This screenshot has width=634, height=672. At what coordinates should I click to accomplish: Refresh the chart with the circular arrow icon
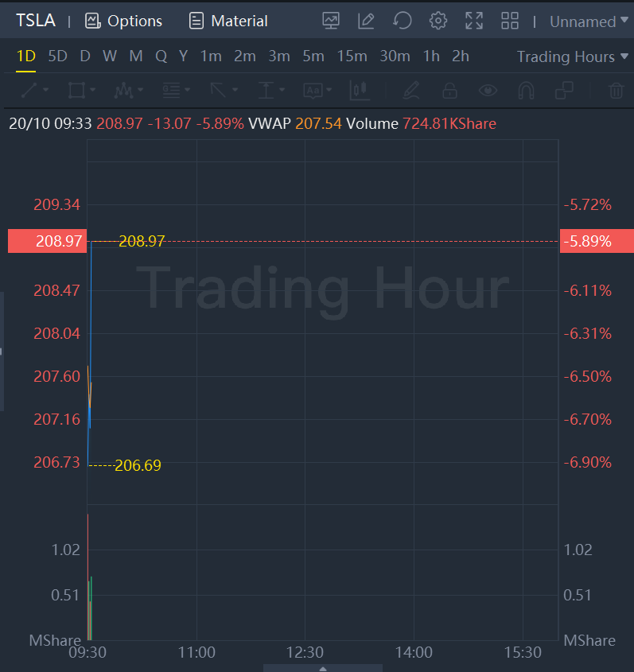point(403,21)
